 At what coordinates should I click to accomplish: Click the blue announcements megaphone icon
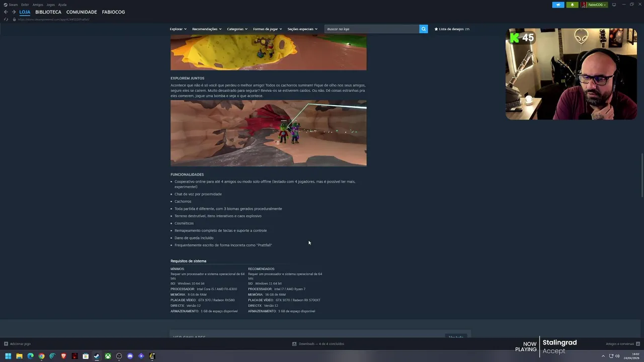[558, 5]
